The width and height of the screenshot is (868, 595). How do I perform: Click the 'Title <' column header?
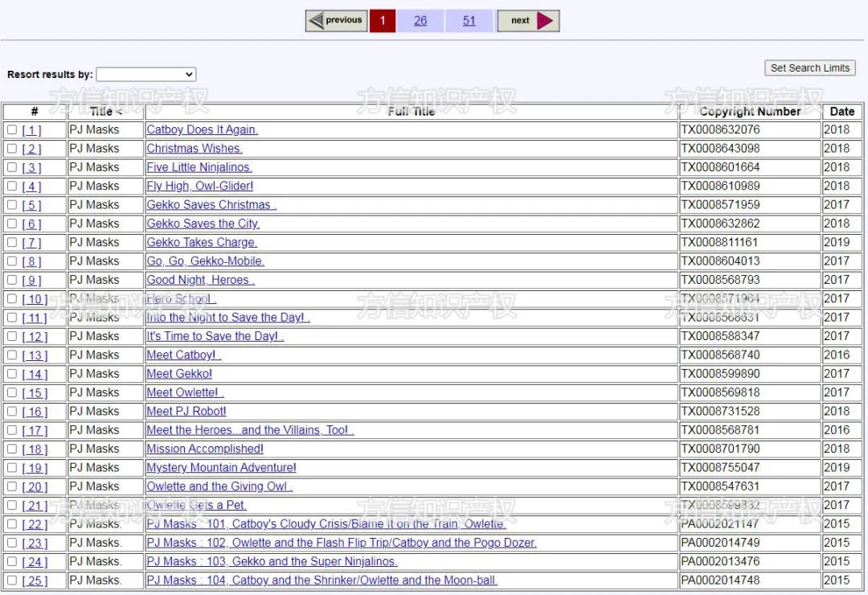(106, 111)
